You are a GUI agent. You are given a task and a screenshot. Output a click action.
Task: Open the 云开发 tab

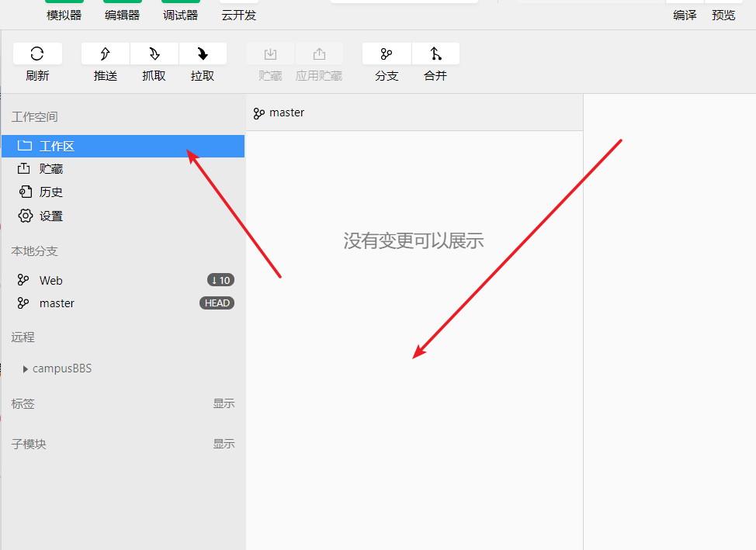(x=238, y=15)
